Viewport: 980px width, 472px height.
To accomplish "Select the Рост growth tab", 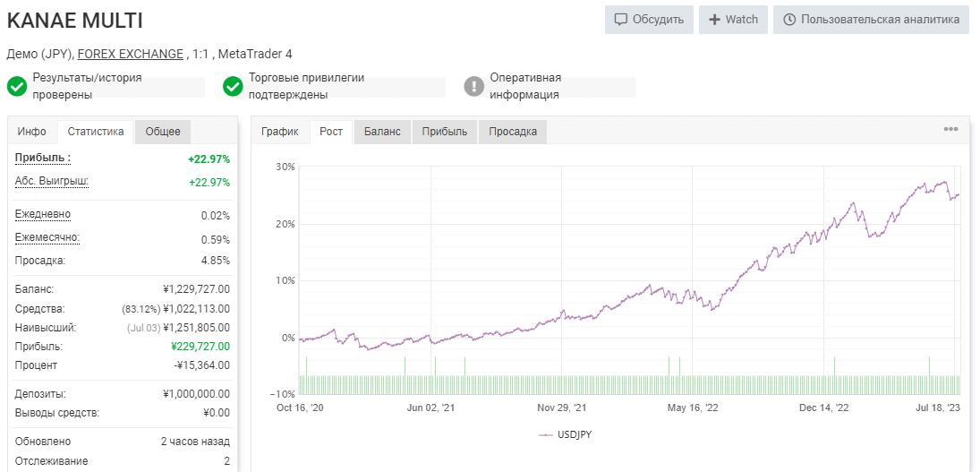I will click(330, 132).
